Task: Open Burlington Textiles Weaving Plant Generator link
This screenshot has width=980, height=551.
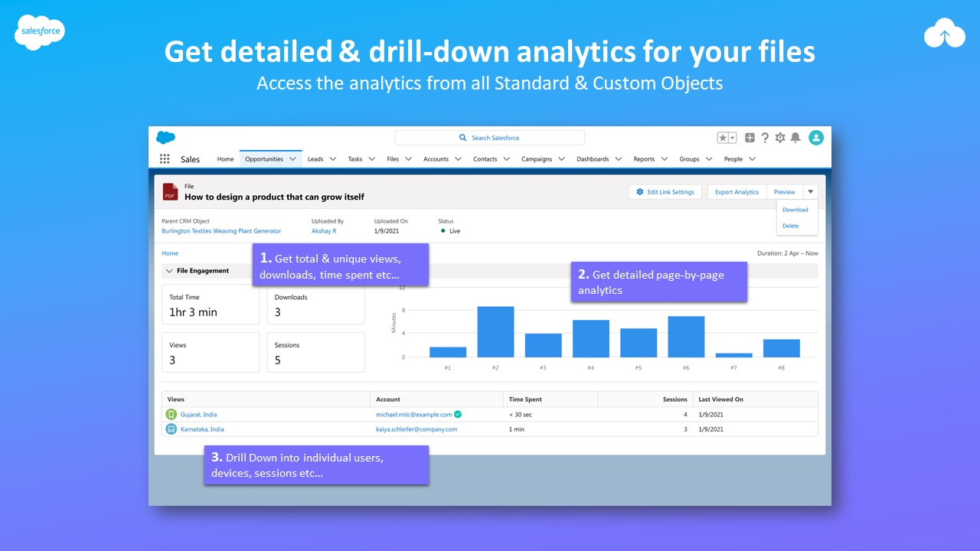Action: [221, 231]
